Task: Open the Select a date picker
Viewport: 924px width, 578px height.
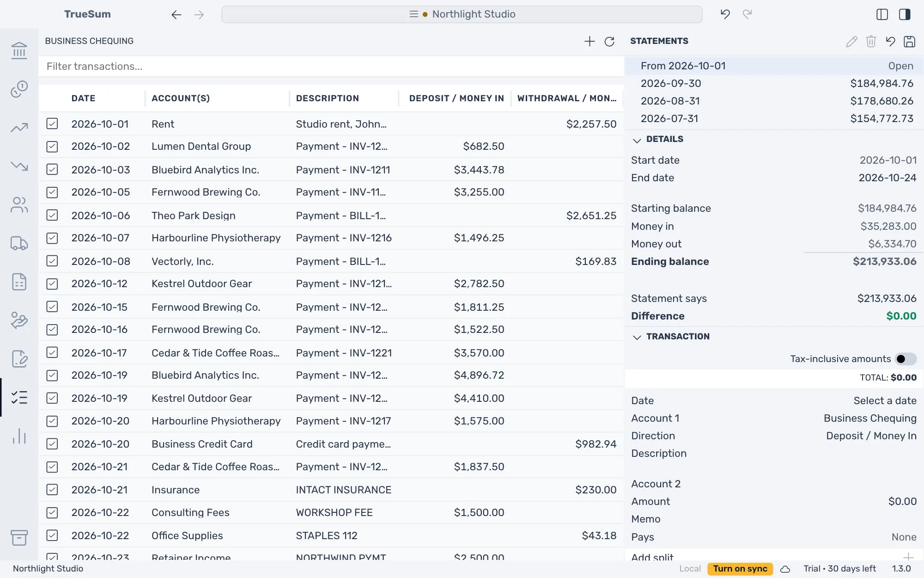Action: (885, 400)
